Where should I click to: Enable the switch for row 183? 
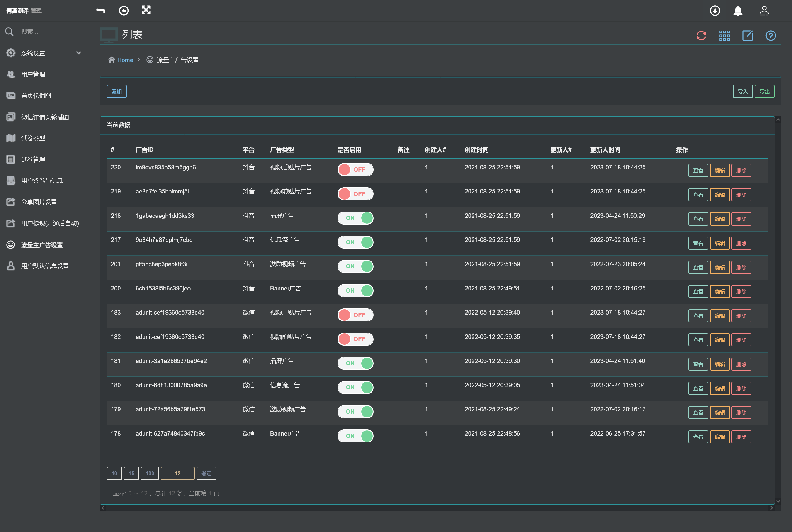[x=355, y=315]
